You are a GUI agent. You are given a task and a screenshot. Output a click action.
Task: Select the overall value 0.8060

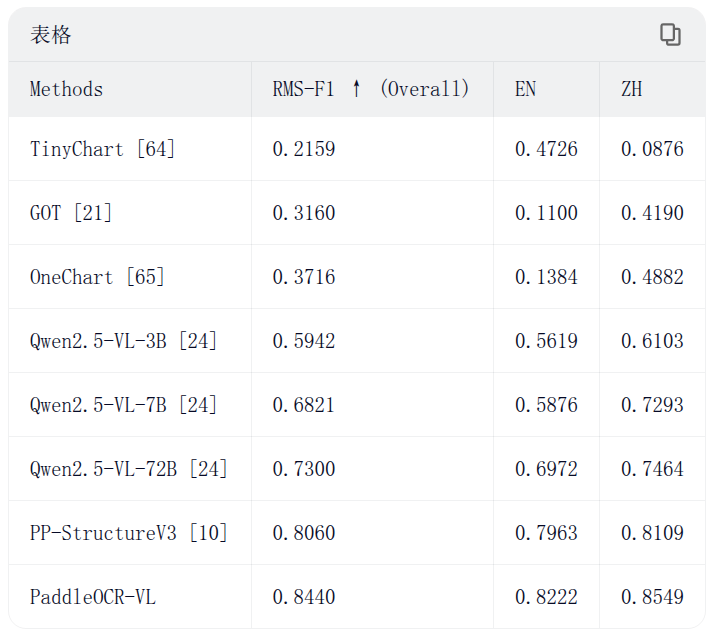click(x=304, y=533)
